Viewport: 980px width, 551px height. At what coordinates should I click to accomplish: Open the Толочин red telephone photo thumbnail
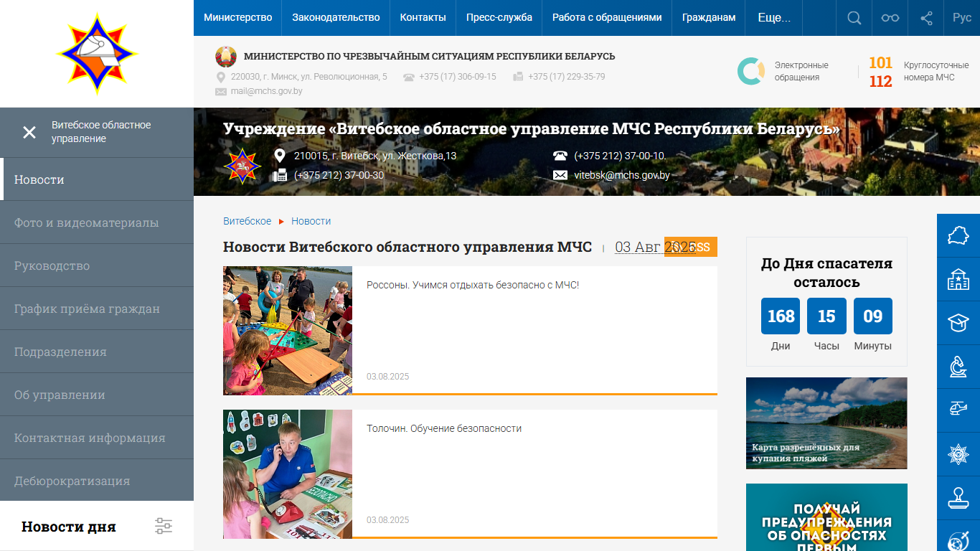tap(288, 474)
